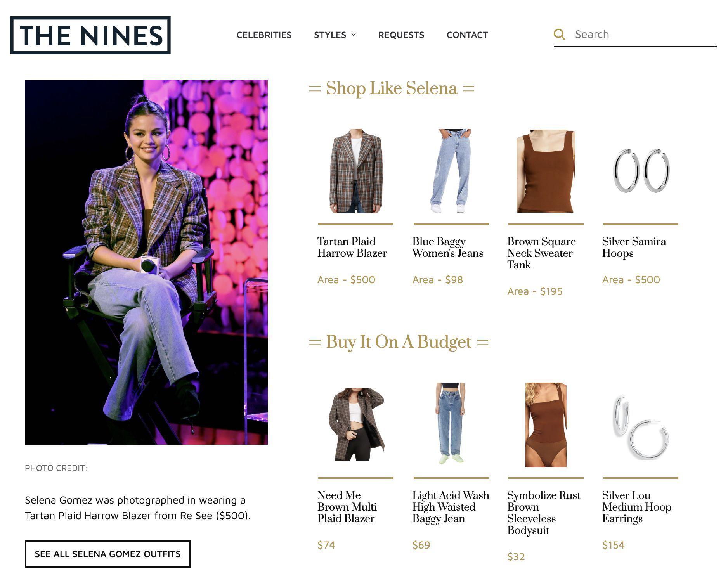Select the Light Acid Wash Baggy Jean photo

coord(451,424)
